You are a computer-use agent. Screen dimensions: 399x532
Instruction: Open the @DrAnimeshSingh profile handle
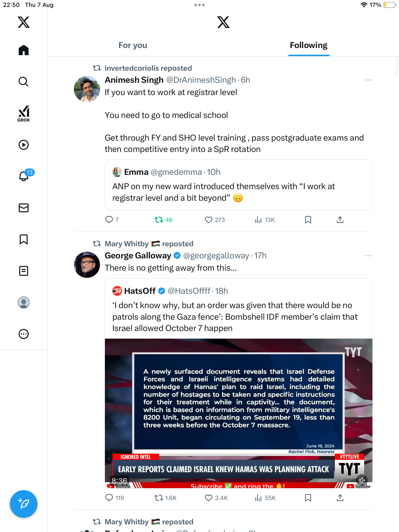click(x=201, y=80)
